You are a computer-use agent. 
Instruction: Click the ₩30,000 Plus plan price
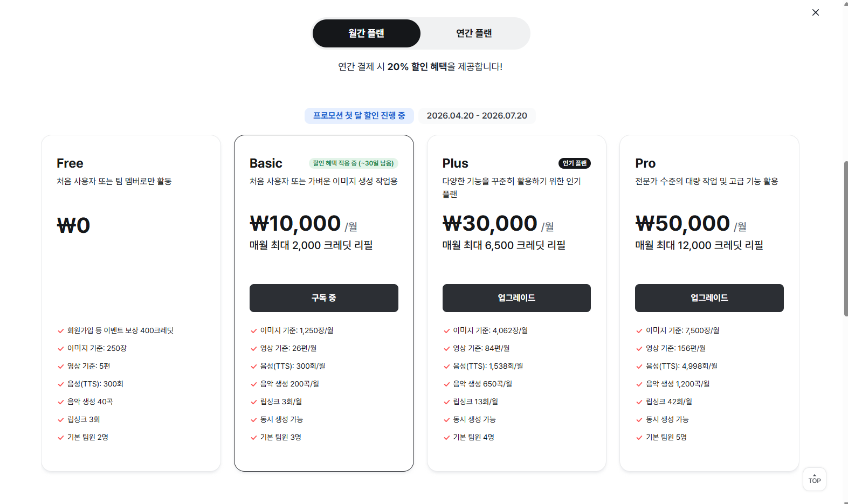click(x=490, y=223)
